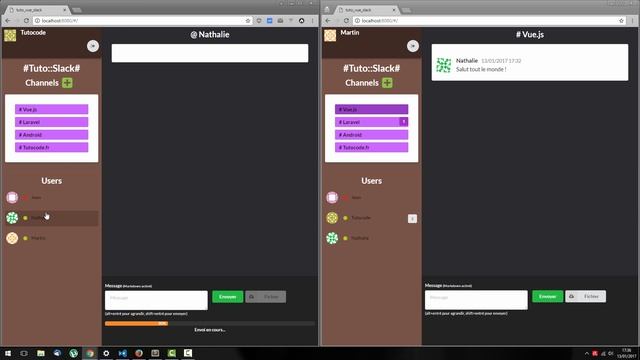The height and width of the screenshot is (360, 640).
Task: Click the blue extension icon in left browser toolbar
Action: pyautogui.click(x=269, y=20)
